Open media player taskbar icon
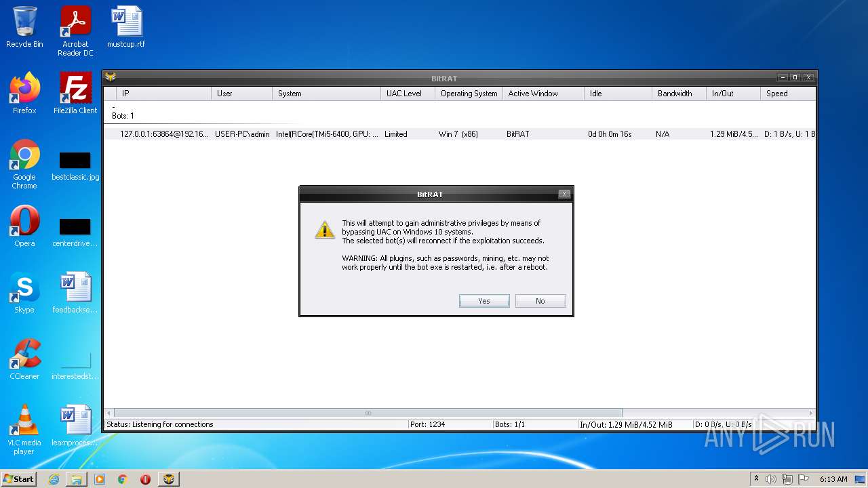Image resolution: width=868 pixels, height=488 pixels. tap(100, 479)
